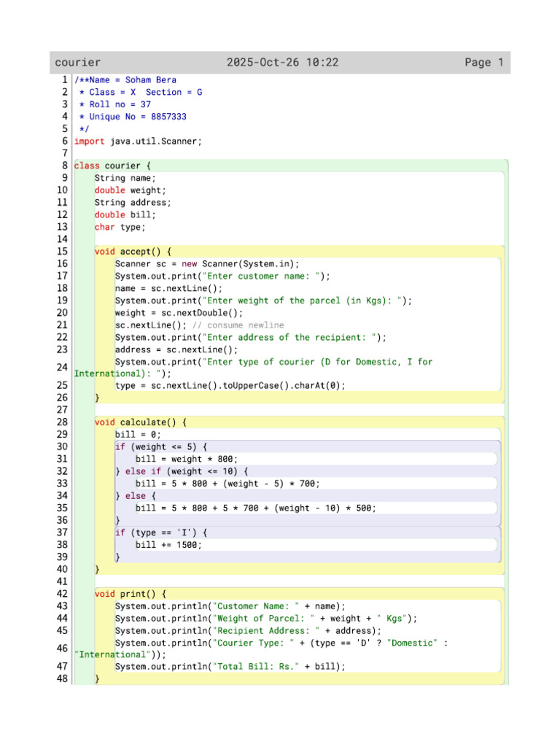Click the 'Recipient Address: ' println statement
560x747 pixels.
(x=248, y=631)
